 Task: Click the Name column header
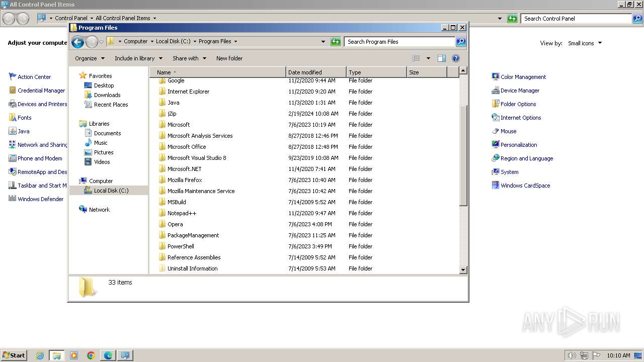point(217,72)
